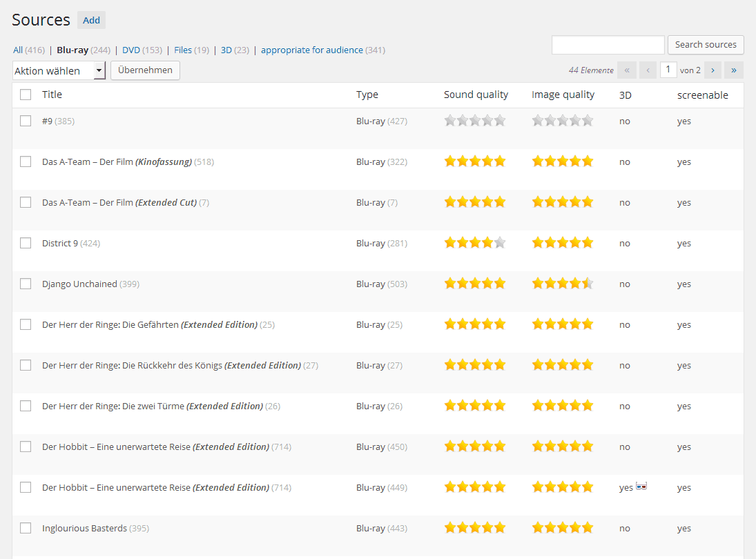Click sound quality stars for #9
756x559 pixels.
[x=475, y=121]
